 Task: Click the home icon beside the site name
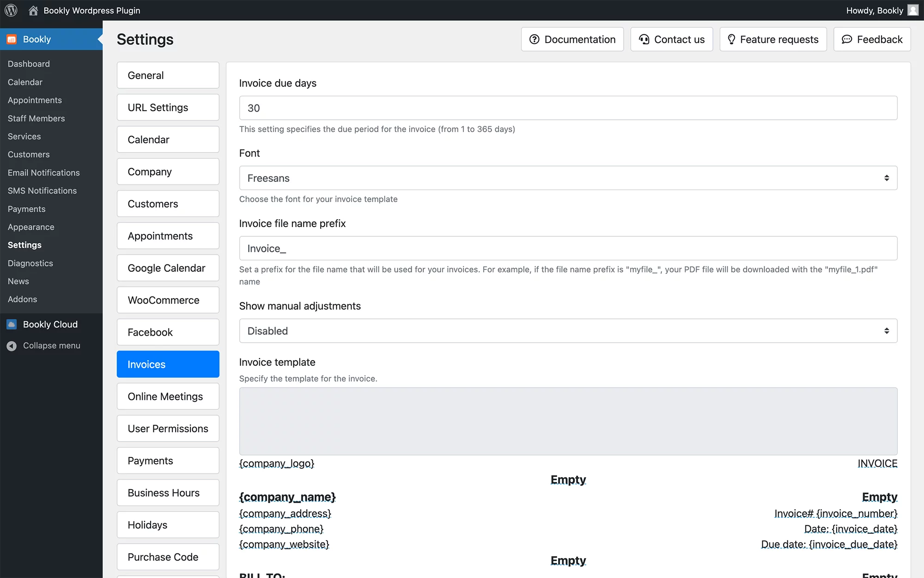click(x=33, y=10)
